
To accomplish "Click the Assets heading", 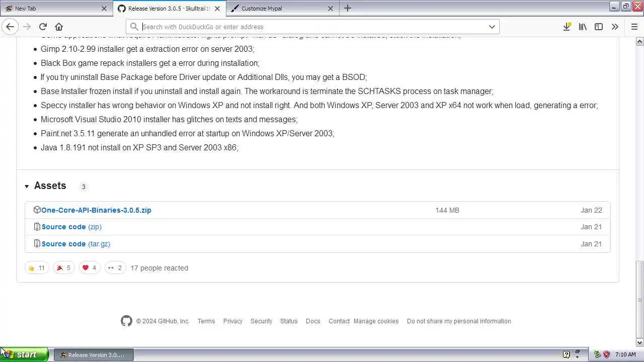I will 50,186.
